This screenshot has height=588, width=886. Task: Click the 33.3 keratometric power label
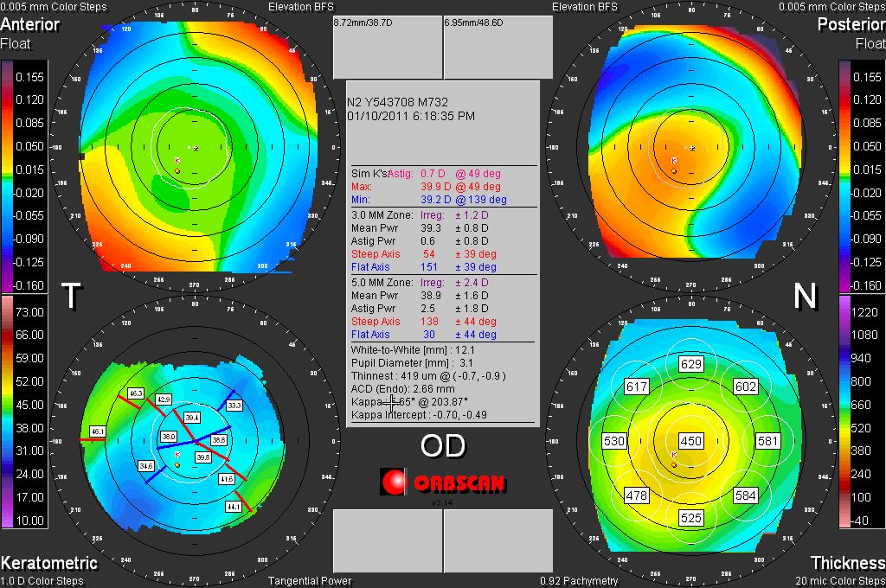tap(234, 405)
